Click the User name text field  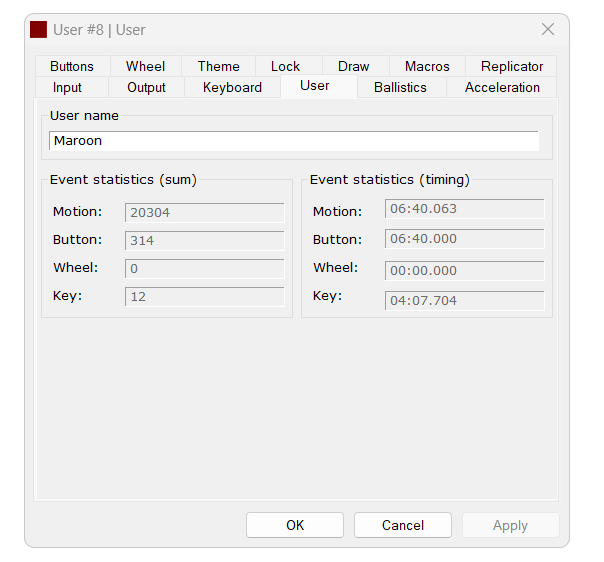click(293, 141)
